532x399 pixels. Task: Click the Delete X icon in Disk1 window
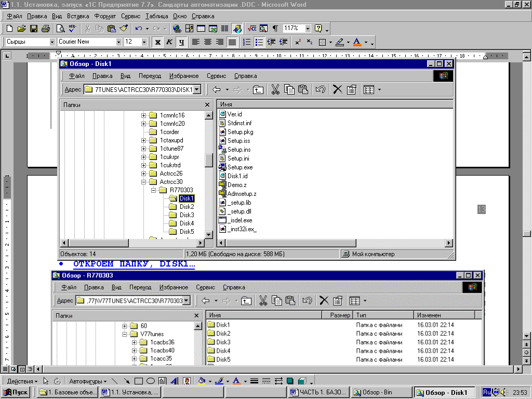[x=337, y=89]
